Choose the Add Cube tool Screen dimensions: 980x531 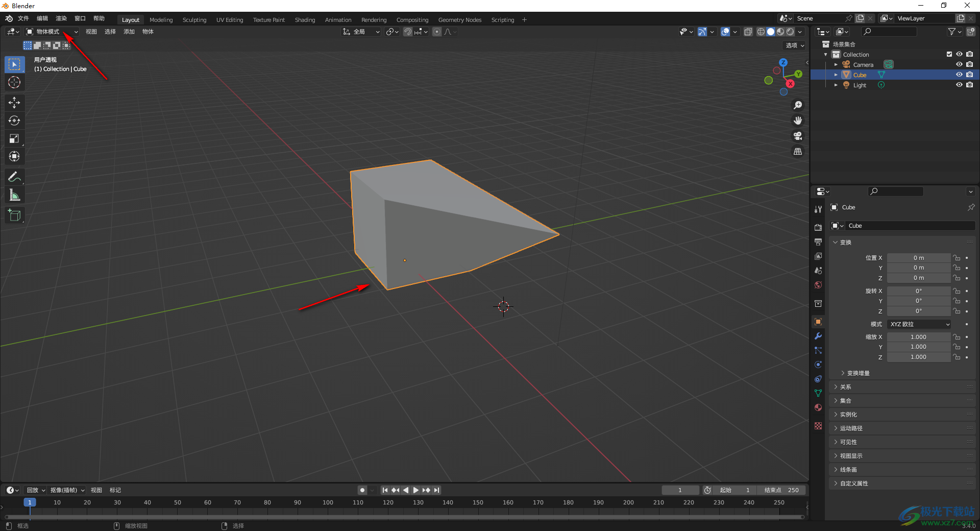[14, 215]
